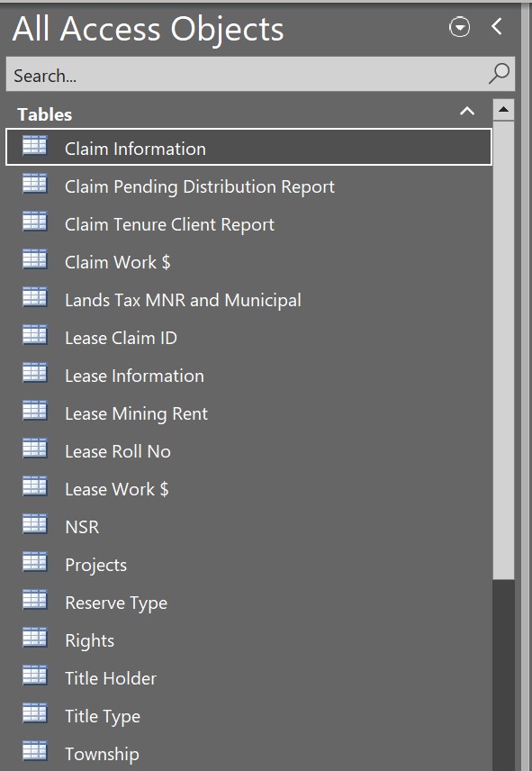The image size is (532, 771).
Task: Select the Claim Information table name
Action: (135, 149)
